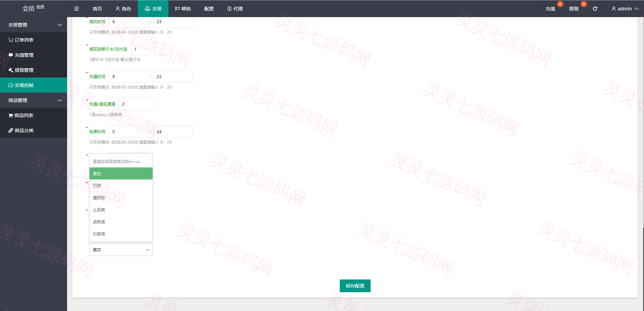Image resolution: width=644 pixels, height=311 pixels.
Task: Click the 会员 logo title
Action: click(33, 8)
